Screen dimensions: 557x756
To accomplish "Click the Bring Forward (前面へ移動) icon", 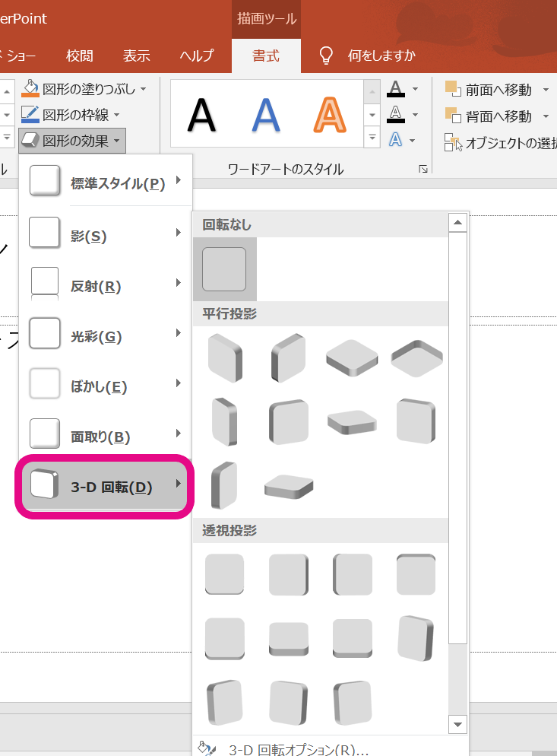I will point(453,90).
